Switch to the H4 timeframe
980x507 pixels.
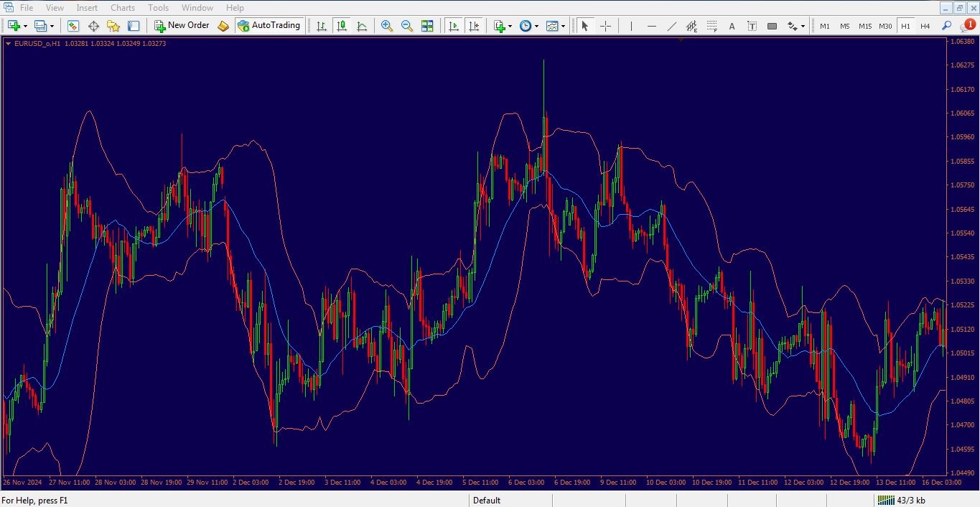925,26
